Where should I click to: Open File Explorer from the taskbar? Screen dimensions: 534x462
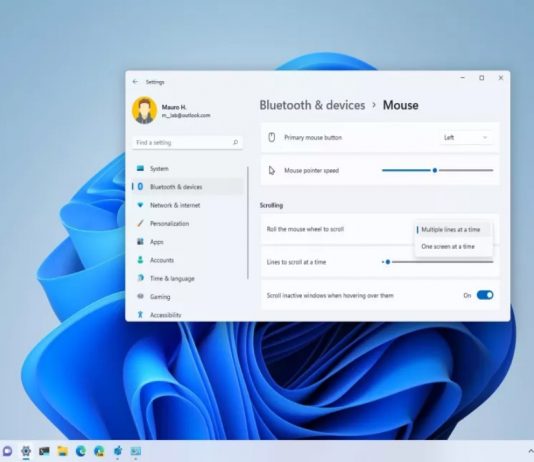pyautogui.click(x=63, y=451)
